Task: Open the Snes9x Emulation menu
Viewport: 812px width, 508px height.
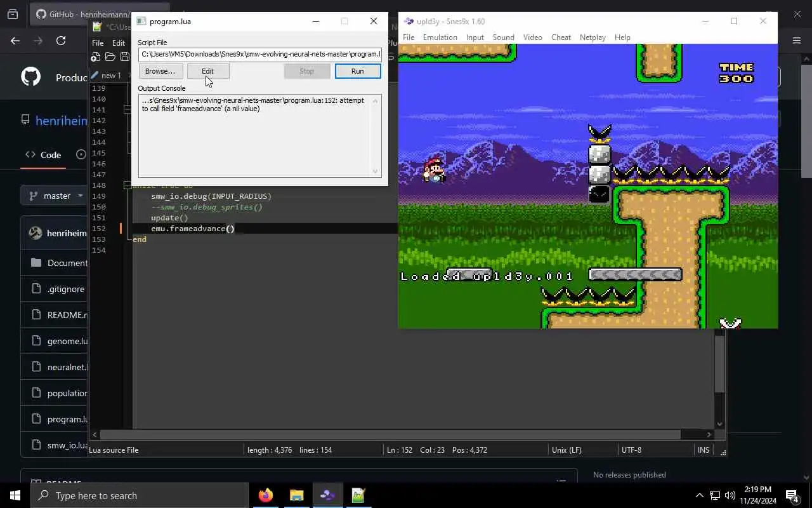Action: pos(440,37)
